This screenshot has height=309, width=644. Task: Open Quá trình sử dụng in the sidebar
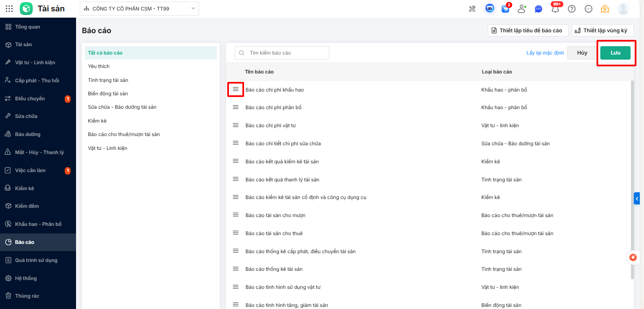(38, 260)
